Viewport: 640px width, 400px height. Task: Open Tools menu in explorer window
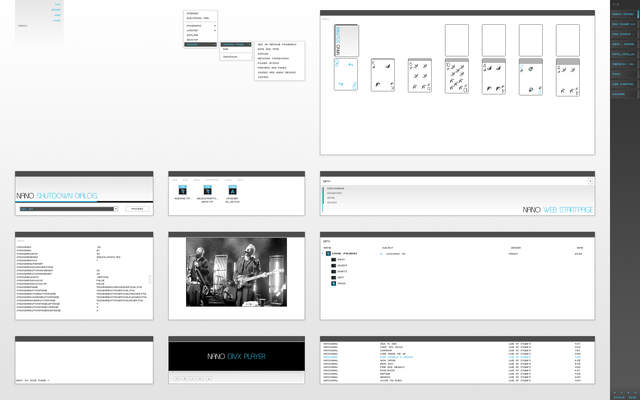pyautogui.click(x=228, y=180)
